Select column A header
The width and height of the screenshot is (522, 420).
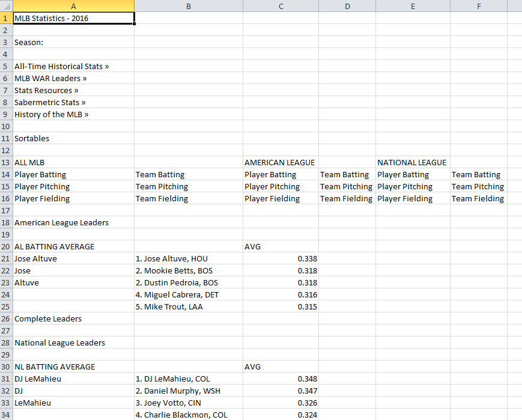coord(73,5)
